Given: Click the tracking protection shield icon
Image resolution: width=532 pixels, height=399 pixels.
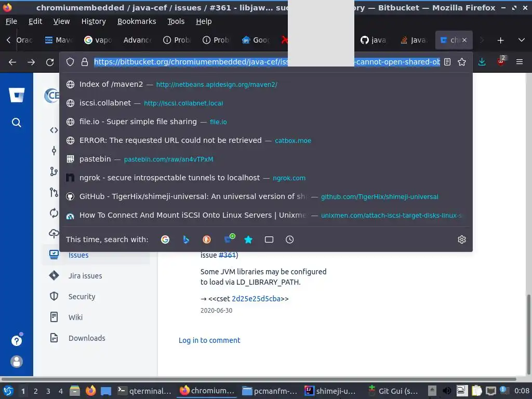Looking at the screenshot, I should pos(70,62).
